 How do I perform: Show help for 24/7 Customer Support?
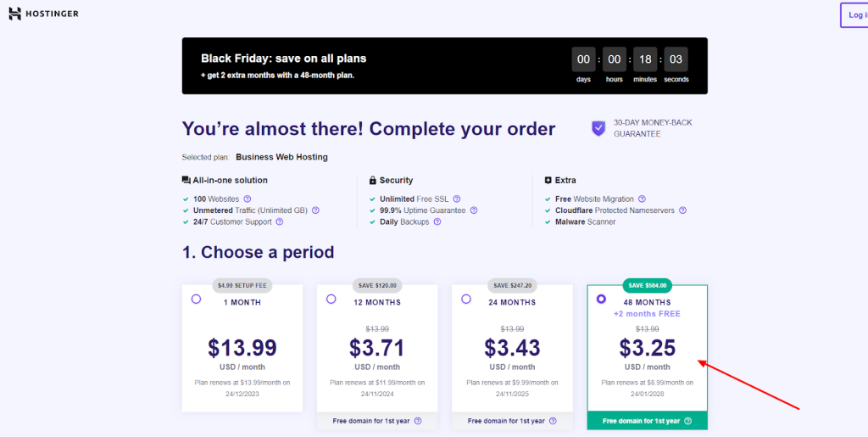(280, 221)
